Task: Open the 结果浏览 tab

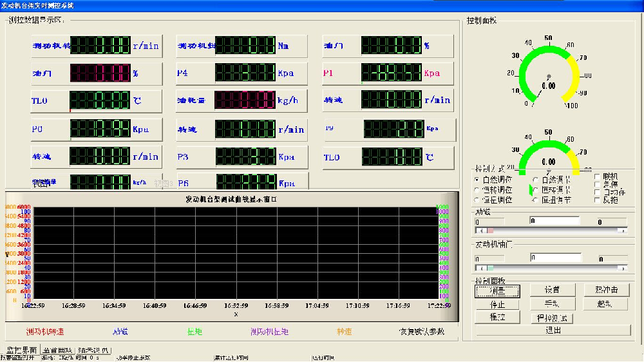Action: click(x=93, y=350)
